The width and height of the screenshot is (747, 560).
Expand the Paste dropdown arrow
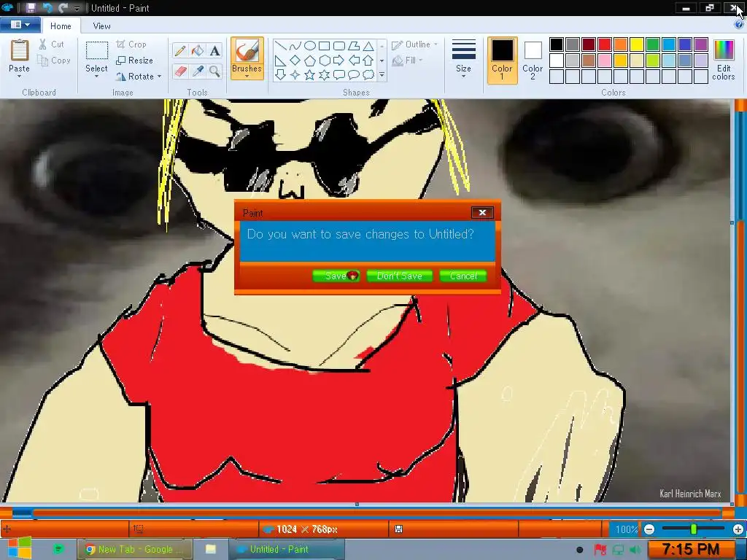[x=20, y=77]
